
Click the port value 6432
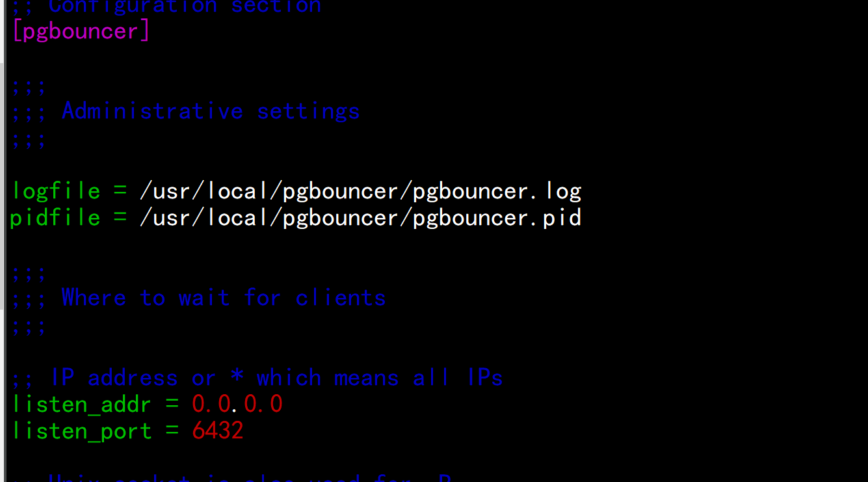tap(218, 431)
